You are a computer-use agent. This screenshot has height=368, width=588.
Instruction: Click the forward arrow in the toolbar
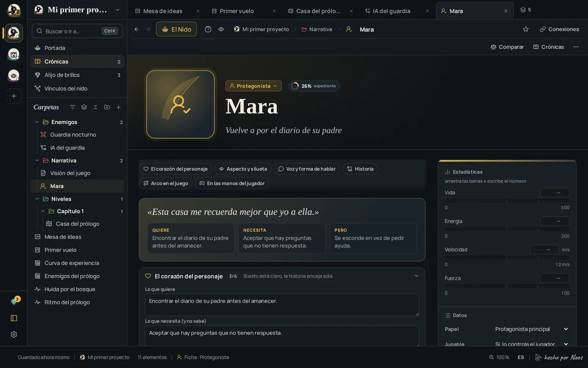pos(148,29)
